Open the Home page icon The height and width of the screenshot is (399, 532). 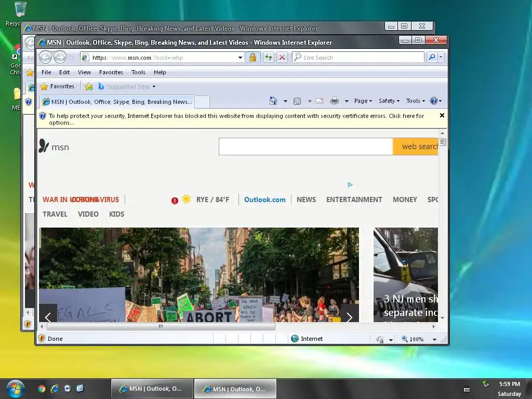[273, 101]
